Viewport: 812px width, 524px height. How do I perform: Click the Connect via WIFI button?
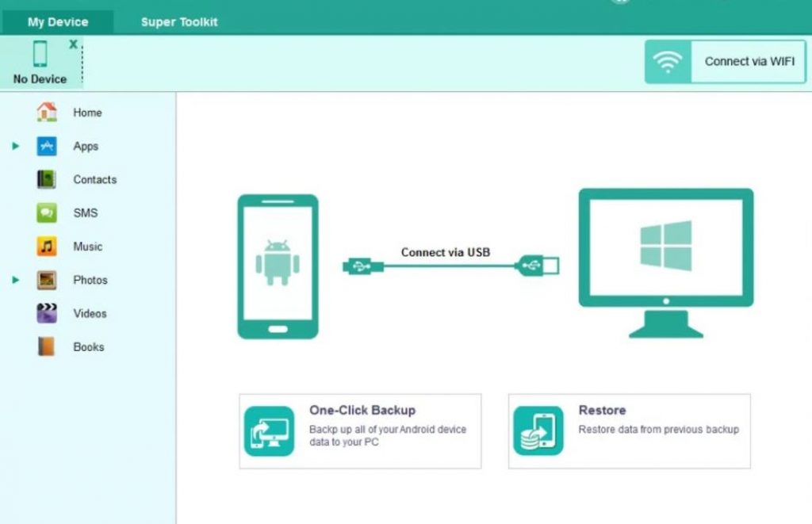pyautogui.click(x=725, y=62)
